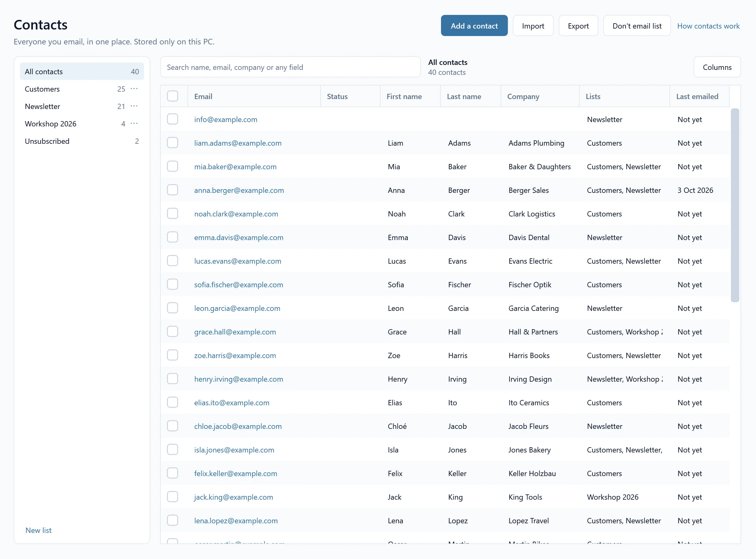
Task: Show the Unsubscribed contacts
Action: pyautogui.click(x=82, y=141)
